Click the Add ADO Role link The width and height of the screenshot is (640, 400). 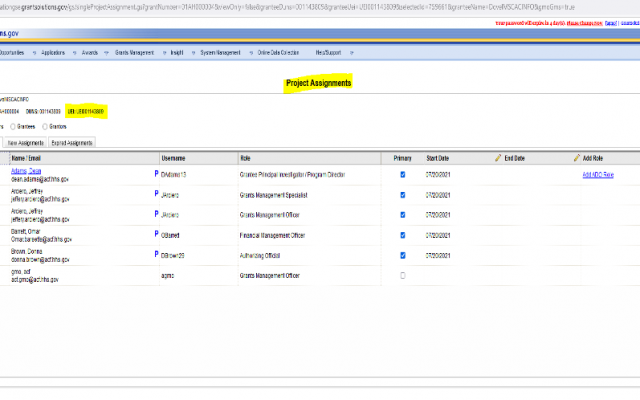tap(598, 174)
